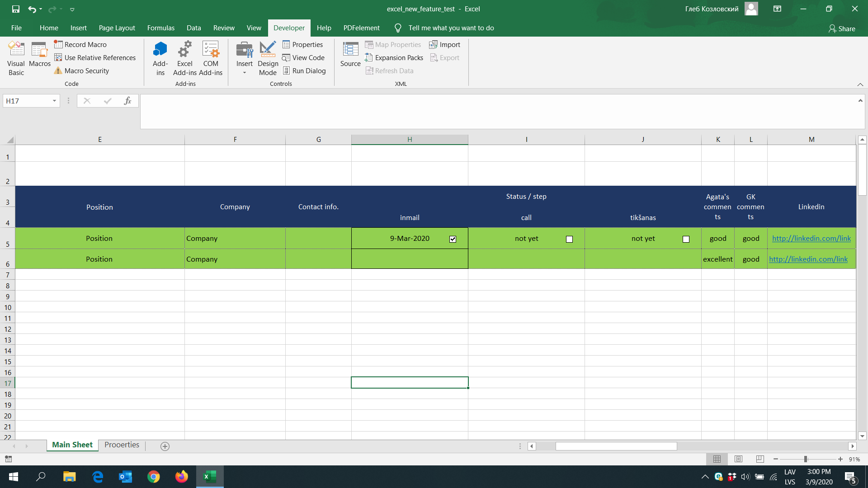This screenshot has height=488, width=868.
Task: Open the Name Box dropdown
Action: pos(54,100)
